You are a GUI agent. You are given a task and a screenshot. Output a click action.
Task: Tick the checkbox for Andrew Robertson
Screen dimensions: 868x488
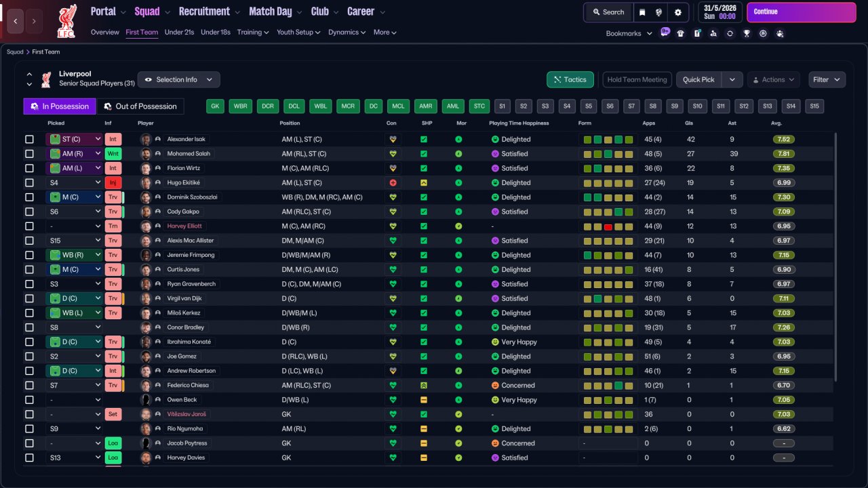(29, 371)
